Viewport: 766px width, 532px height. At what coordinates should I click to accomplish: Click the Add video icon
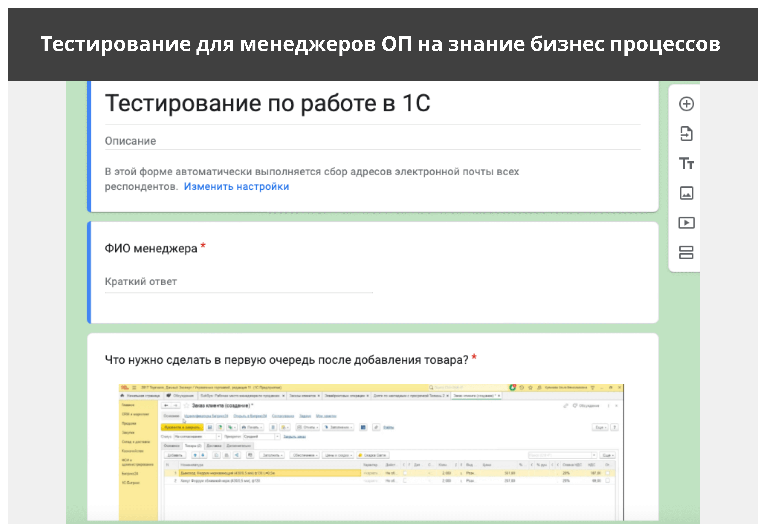[x=686, y=223]
